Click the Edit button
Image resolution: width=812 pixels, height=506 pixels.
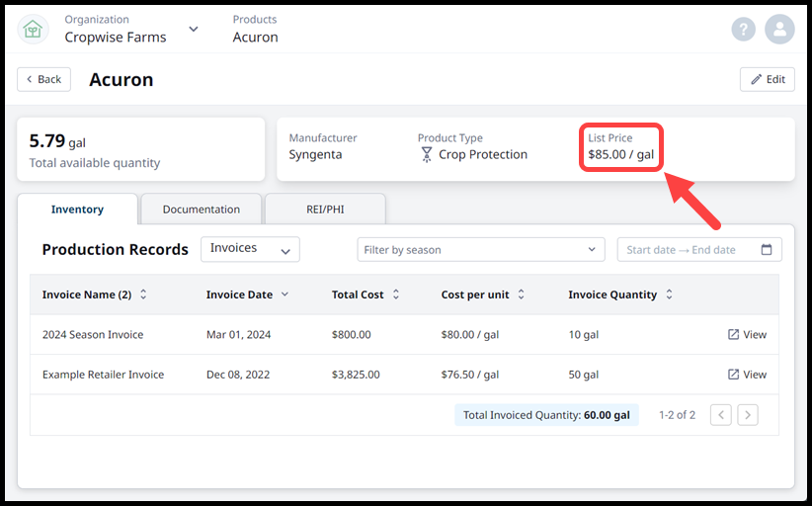pyautogui.click(x=767, y=79)
